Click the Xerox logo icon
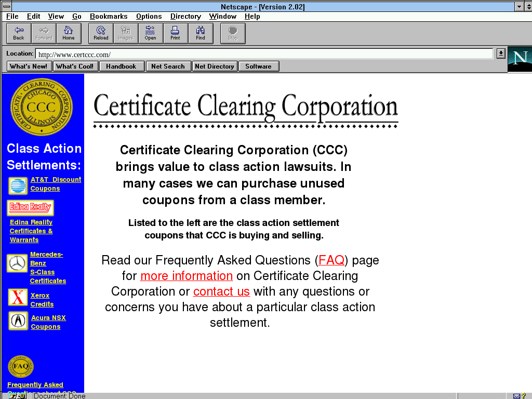 18,298
